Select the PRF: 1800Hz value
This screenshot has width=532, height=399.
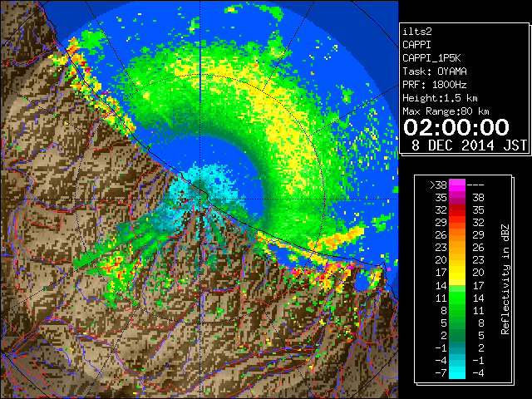434,85
